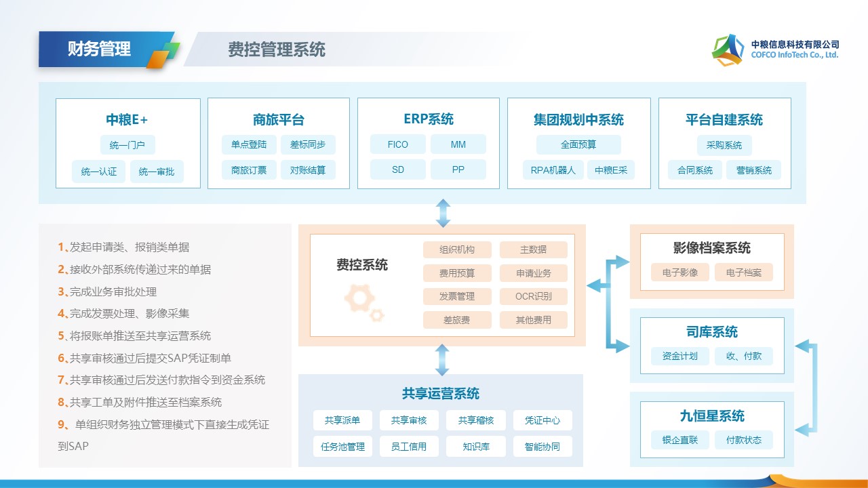This screenshot has height=488, width=868.
Task: Click the orange gear icon in 费控系统
Action: click(x=363, y=303)
